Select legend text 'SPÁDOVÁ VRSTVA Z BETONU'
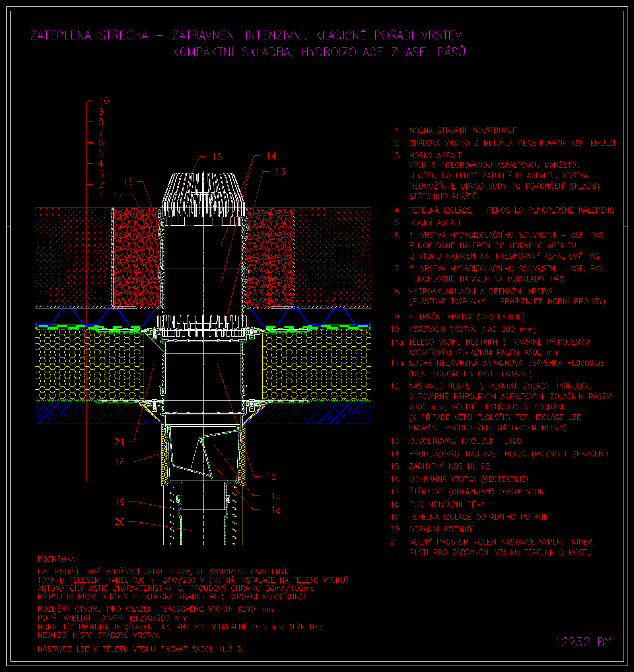This screenshot has height=672, width=634. coord(461,143)
